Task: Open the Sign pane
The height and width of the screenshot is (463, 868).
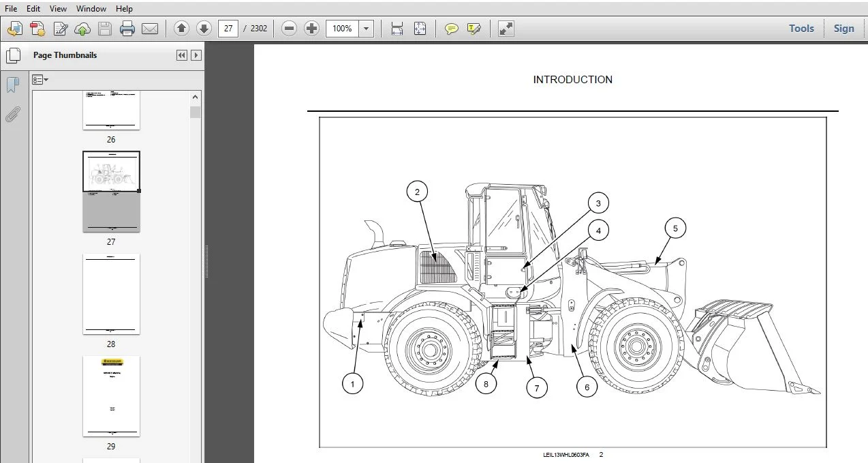Action: (843, 29)
